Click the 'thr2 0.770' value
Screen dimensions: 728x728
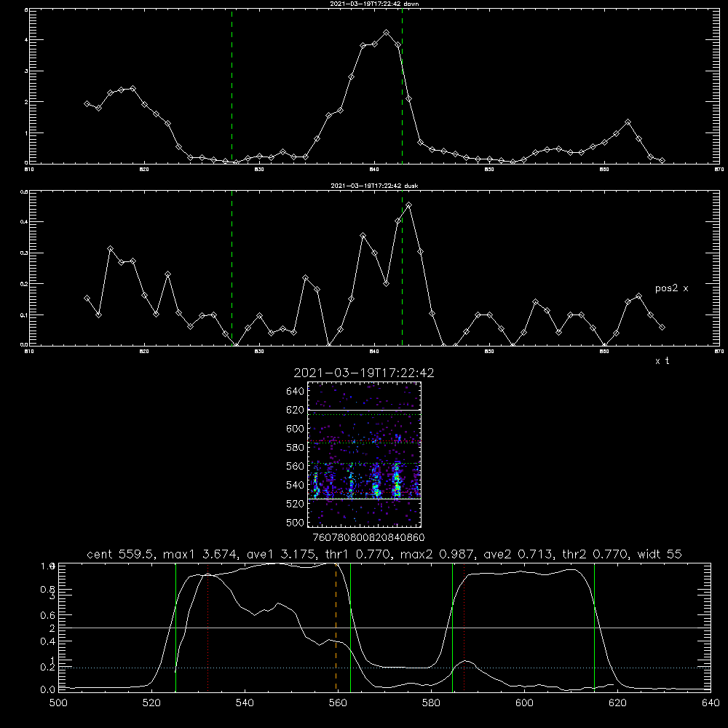tap(596, 554)
